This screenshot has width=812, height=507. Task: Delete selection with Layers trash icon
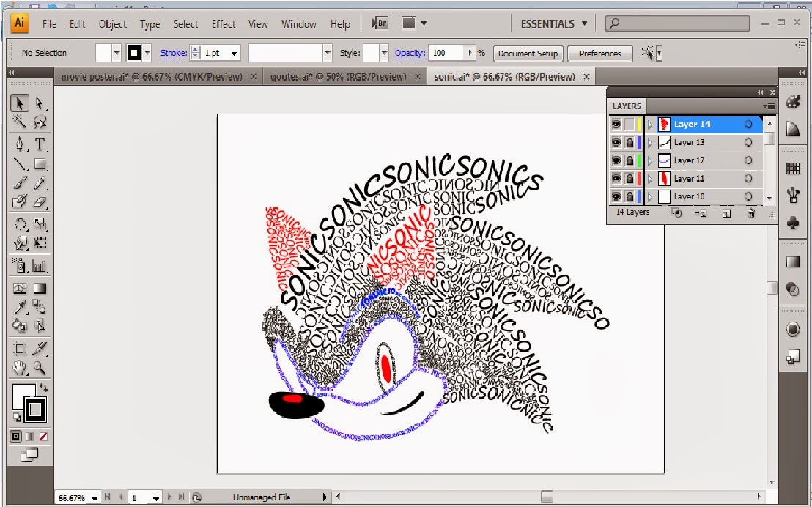751,213
